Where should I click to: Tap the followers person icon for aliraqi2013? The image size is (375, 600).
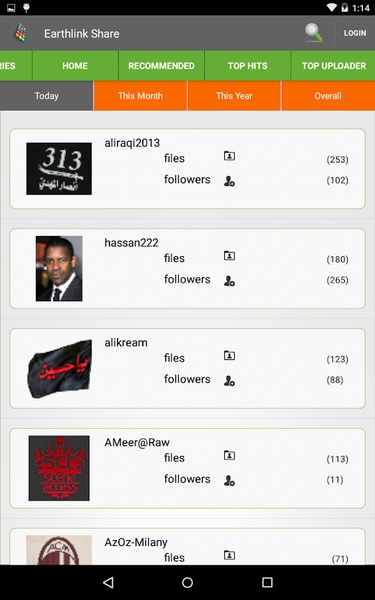229,181
